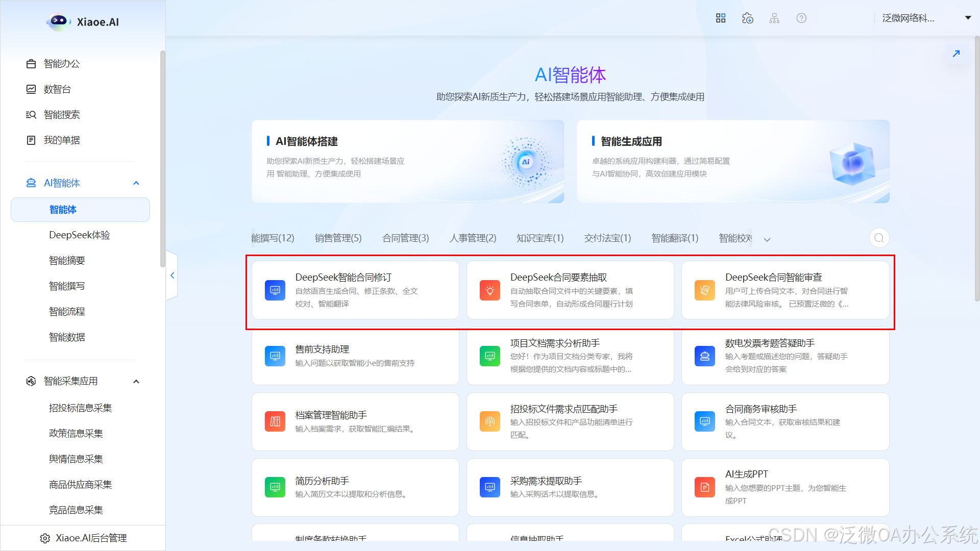The image size is (980, 551).
Task: Switch to 合同管理(3) category tab
Action: [405, 238]
